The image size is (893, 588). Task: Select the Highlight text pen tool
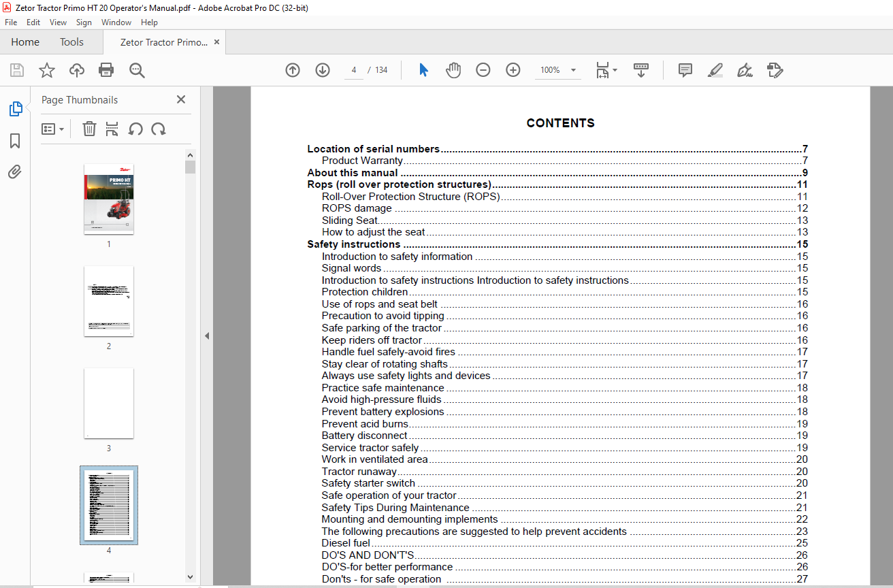pos(715,70)
